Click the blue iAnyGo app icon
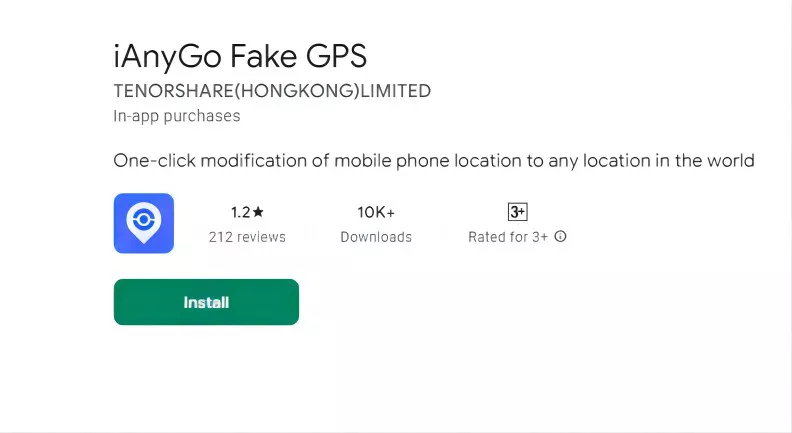 (144, 223)
